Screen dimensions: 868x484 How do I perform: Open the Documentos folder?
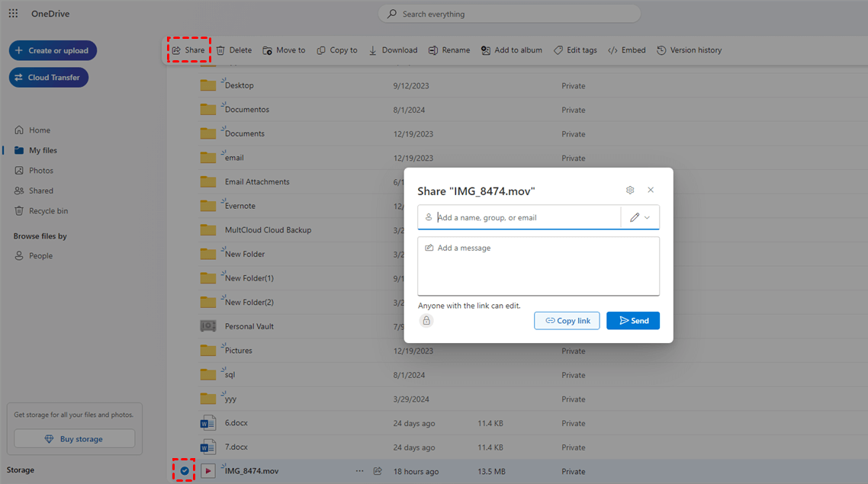pos(247,110)
